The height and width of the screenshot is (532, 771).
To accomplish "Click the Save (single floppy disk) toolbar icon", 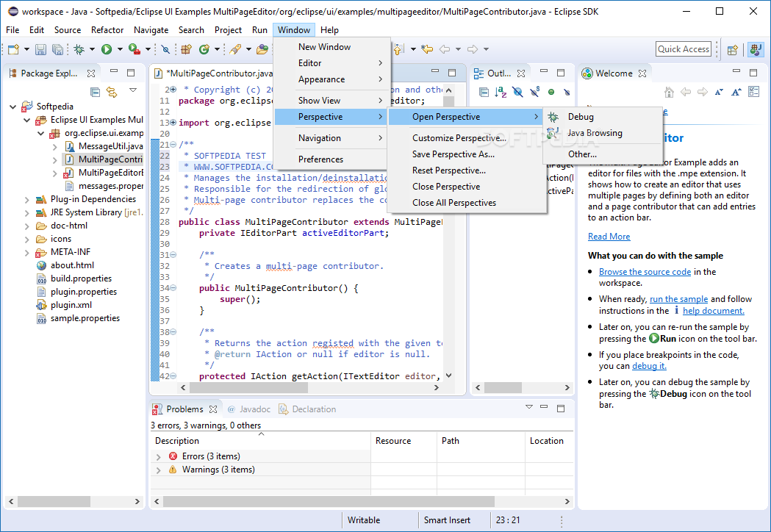I will 41,49.
